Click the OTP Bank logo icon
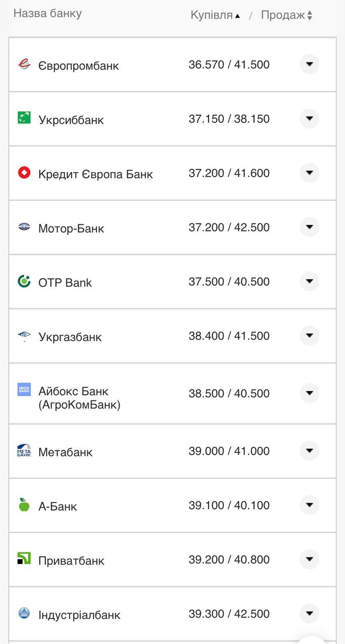 (24, 282)
